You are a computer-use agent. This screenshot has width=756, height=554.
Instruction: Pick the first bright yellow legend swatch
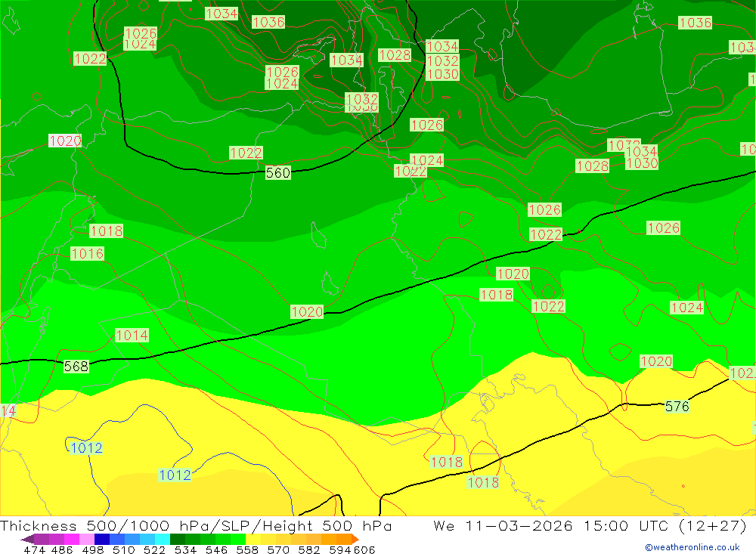(x=253, y=539)
